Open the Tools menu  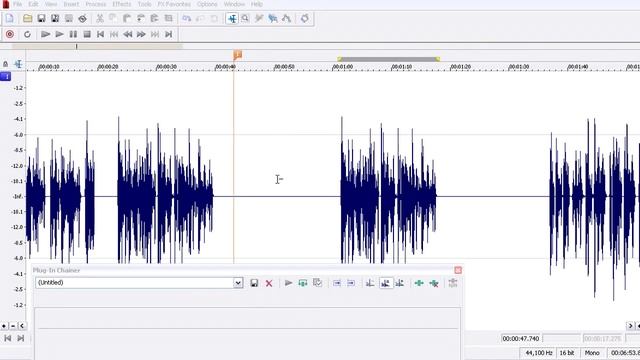tap(144, 4)
